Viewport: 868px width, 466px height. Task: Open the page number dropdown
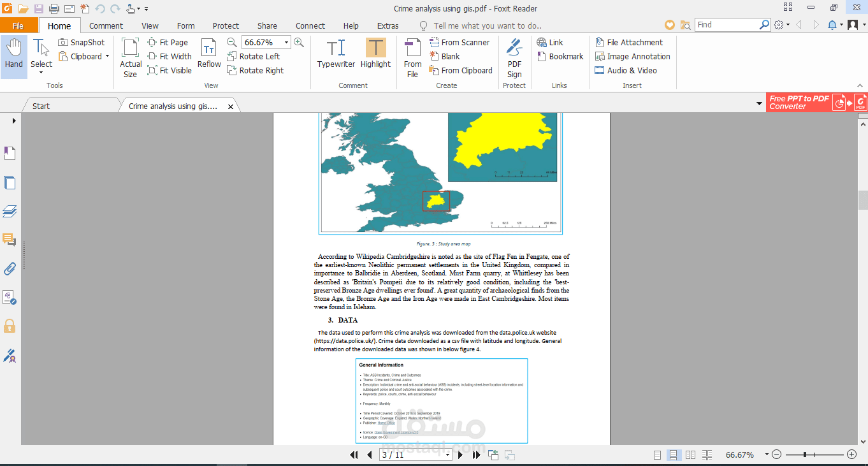tap(447, 455)
